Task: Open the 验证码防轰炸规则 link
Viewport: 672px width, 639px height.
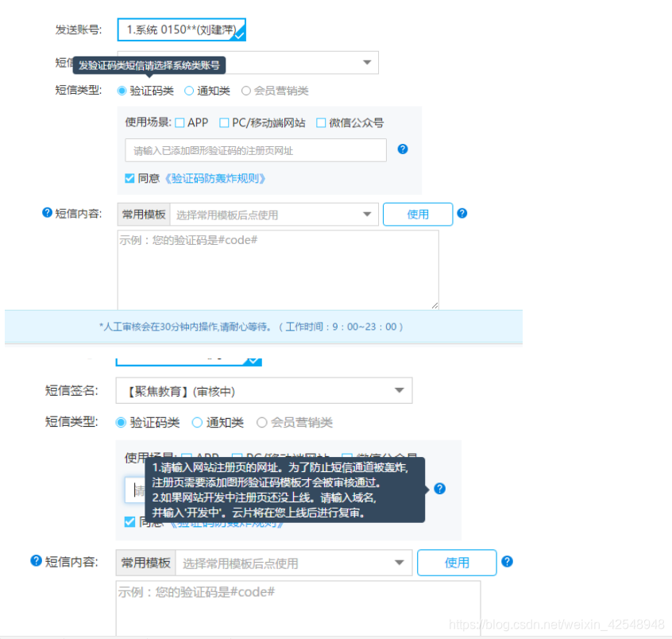Action: point(214,177)
